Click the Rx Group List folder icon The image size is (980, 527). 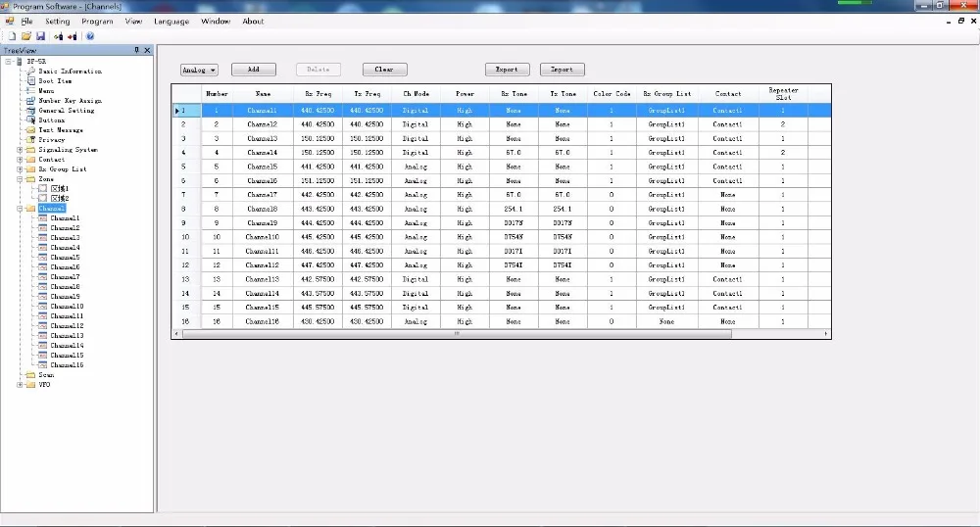[x=30, y=169]
